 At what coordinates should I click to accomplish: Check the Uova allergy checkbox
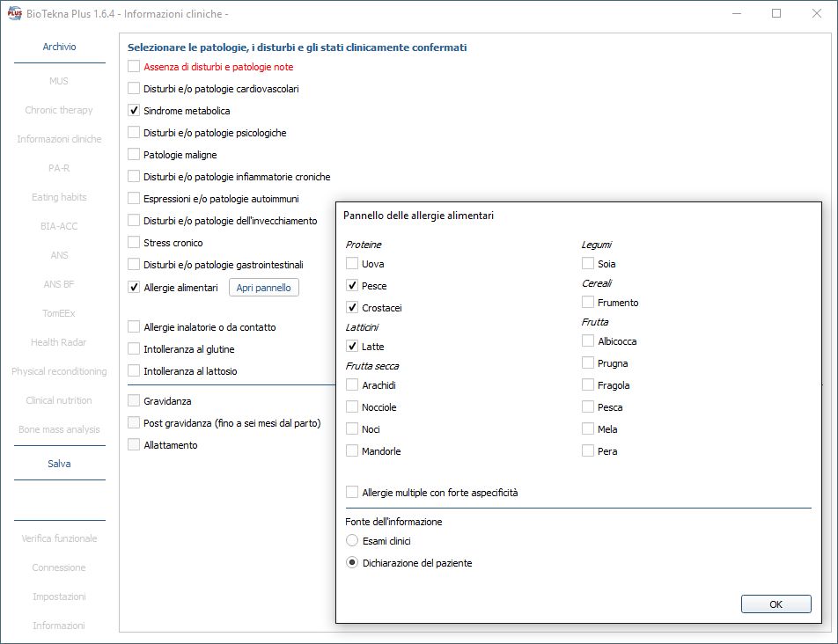point(353,264)
